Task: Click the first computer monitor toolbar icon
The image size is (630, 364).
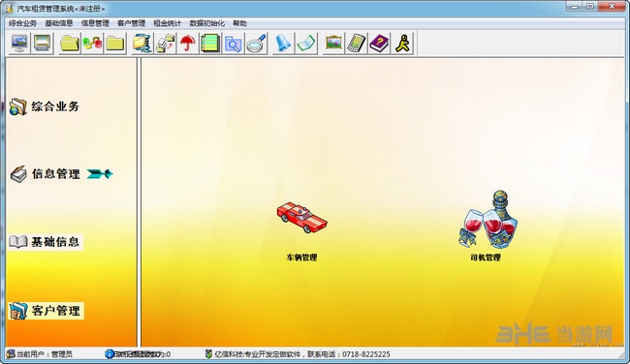Action: (19, 44)
